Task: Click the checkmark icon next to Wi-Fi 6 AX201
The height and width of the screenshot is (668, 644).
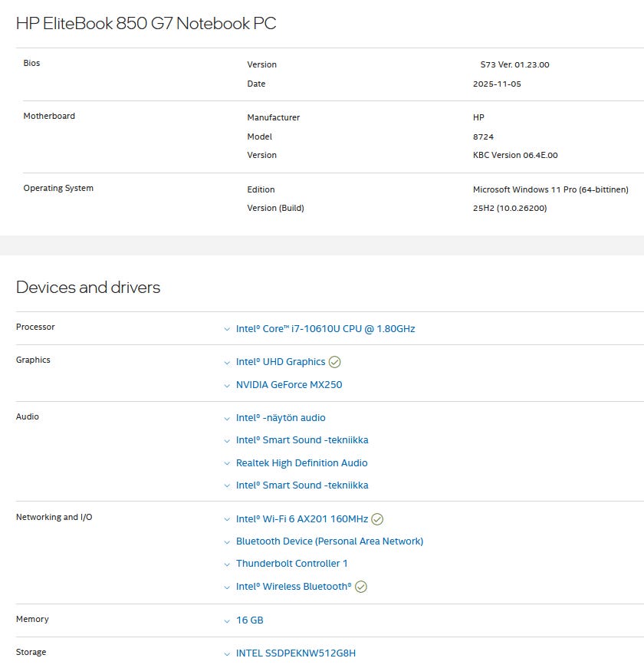Action: [x=377, y=519]
